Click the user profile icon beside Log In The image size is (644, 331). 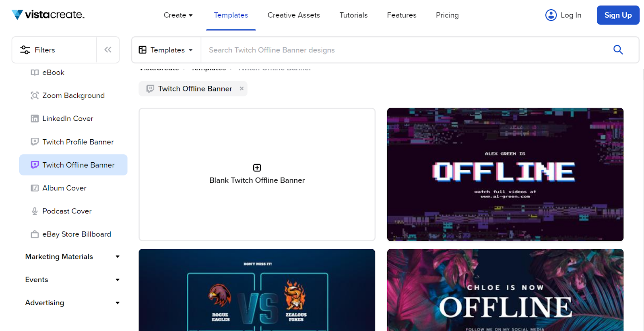coord(551,15)
